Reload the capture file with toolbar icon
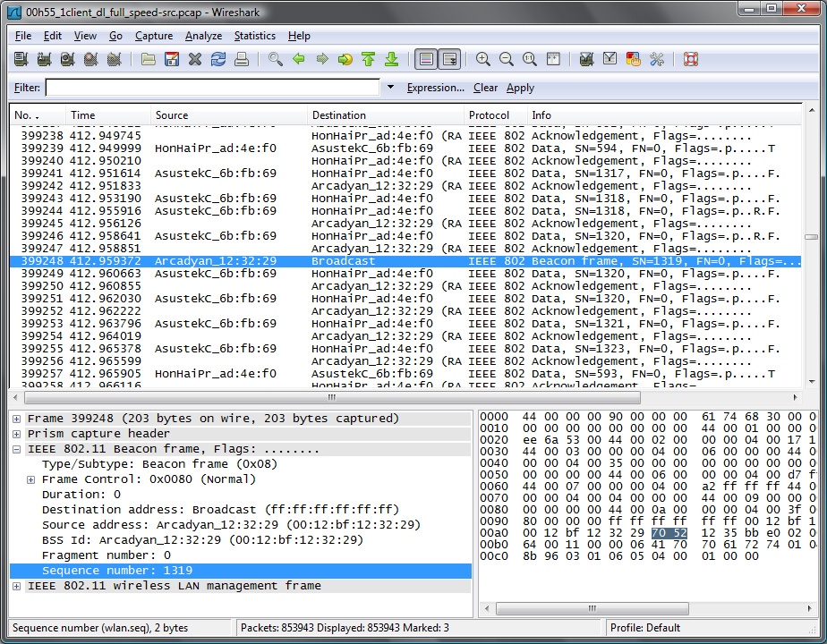827x644 pixels. click(x=217, y=60)
